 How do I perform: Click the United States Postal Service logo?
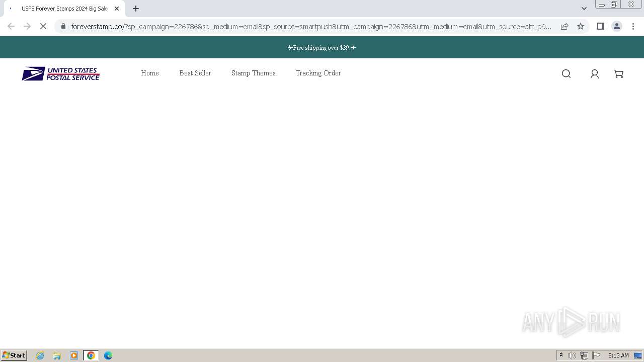pyautogui.click(x=60, y=74)
